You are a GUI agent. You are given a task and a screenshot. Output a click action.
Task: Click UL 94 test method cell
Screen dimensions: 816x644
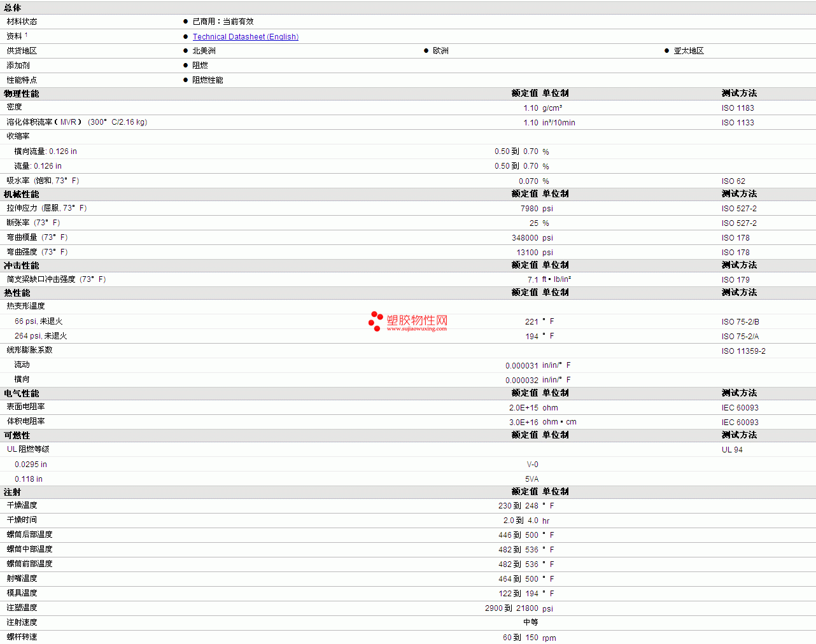pyautogui.click(x=732, y=450)
